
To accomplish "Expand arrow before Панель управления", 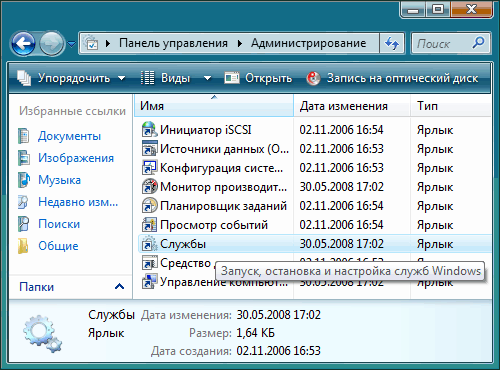I will point(108,43).
